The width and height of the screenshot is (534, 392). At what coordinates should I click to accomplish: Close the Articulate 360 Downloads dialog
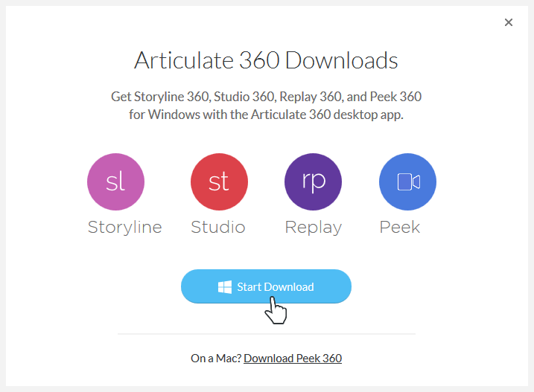(509, 22)
